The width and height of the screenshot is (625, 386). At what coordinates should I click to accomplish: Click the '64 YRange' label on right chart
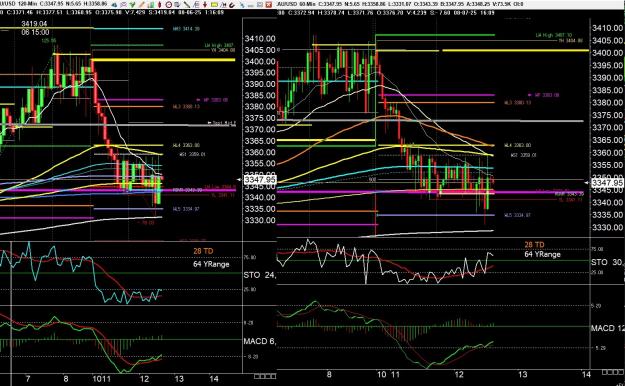pos(542,254)
